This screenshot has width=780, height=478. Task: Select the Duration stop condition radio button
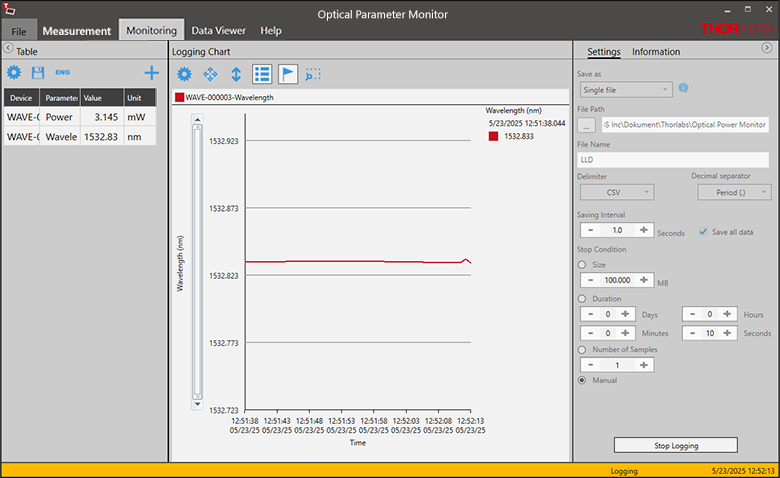[583, 298]
